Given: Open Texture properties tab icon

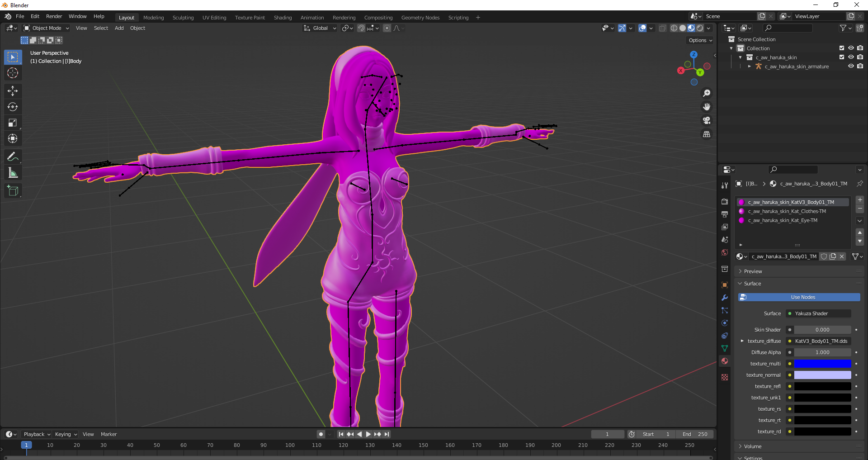Looking at the screenshot, I should pyautogui.click(x=725, y=377).
